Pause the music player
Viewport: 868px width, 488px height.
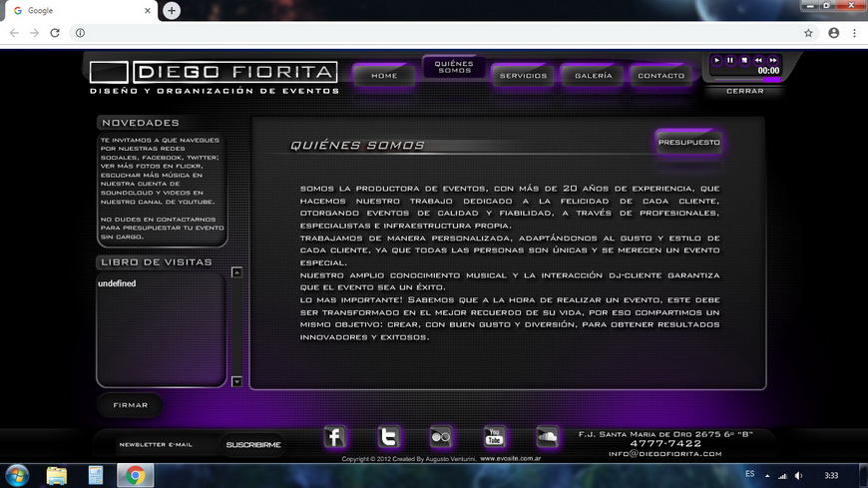click(730, 61)
